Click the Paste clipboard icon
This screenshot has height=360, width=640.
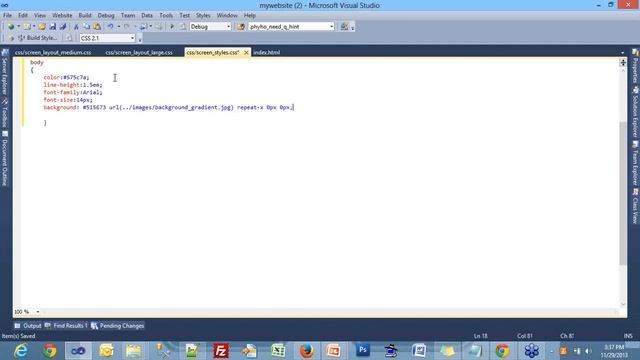click(97, 27)
